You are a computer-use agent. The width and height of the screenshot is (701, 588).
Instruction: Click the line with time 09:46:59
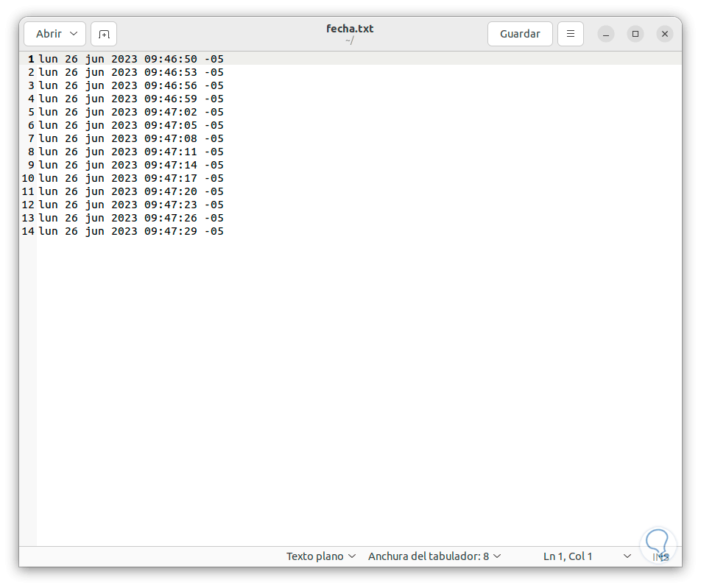[131, 99]
